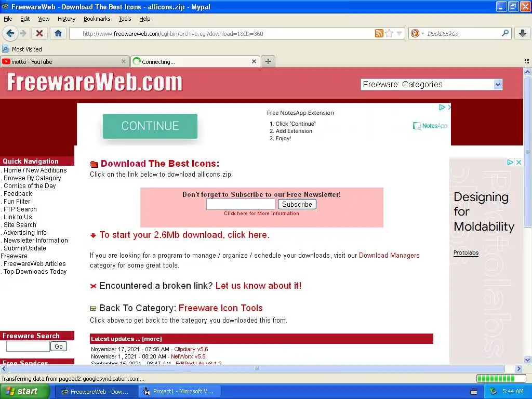Screen dimensions: 532x399
Task: Click the red download arrow icon
Action: (x=94, y=235)
